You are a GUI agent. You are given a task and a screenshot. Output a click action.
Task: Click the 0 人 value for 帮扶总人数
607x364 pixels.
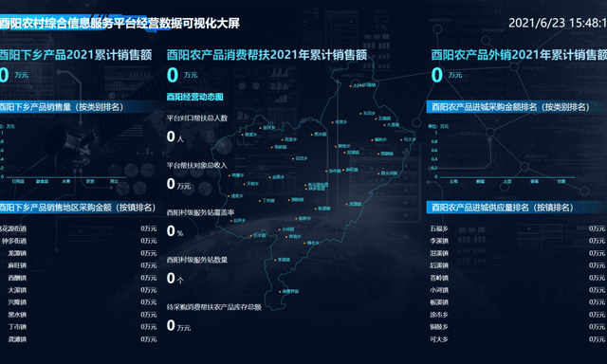pyautogui.click(x=175, y=136)
